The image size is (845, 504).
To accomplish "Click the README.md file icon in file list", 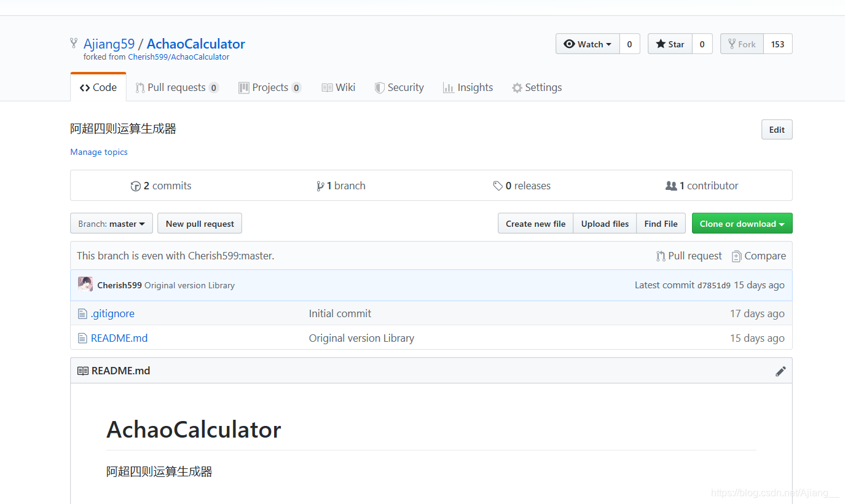I will pos(82,338).
